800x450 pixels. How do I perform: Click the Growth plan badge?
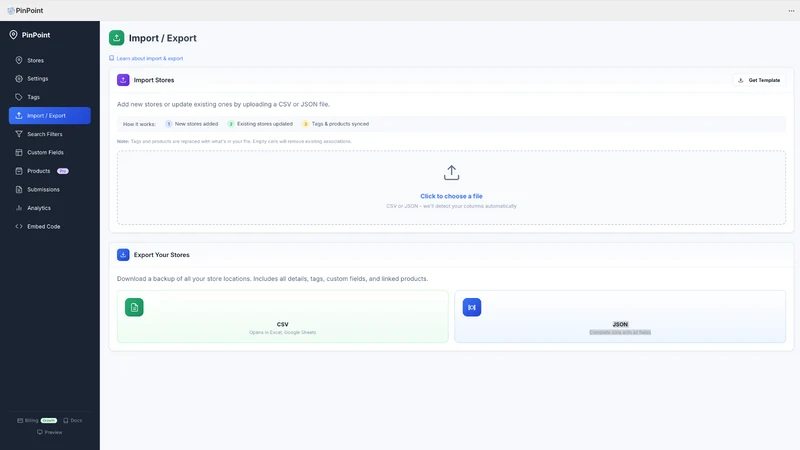tap(49, 420)
